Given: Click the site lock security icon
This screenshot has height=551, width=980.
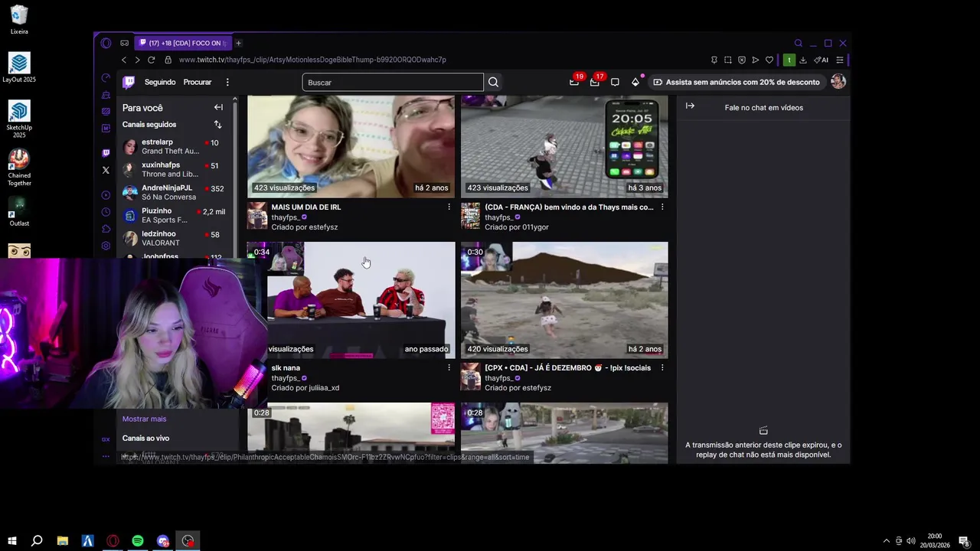Looking at the screenshot, I should point(168,60).
